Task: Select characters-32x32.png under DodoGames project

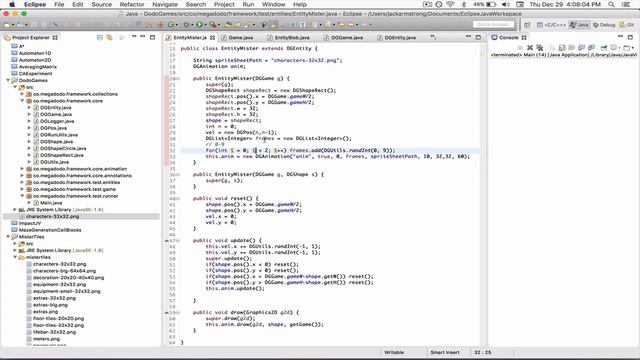Action: [52, 216]
